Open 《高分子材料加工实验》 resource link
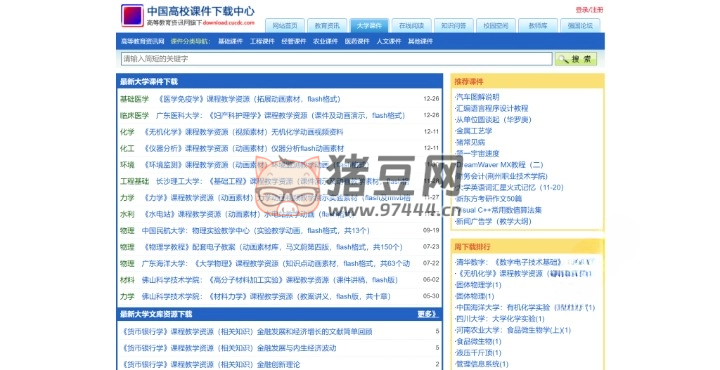 [x=270, y=280]
